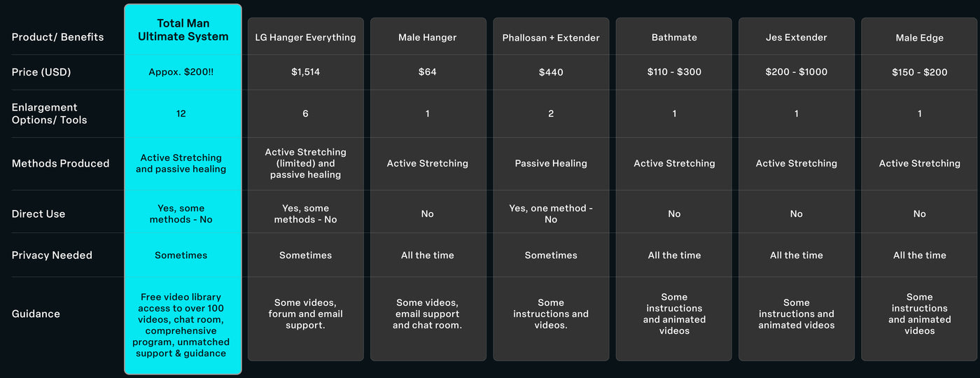The width and height of the screenshot is (980, 378).
Task: Click the Male Hanger column title
Action: pyautogui.click(x=428, y=37)
